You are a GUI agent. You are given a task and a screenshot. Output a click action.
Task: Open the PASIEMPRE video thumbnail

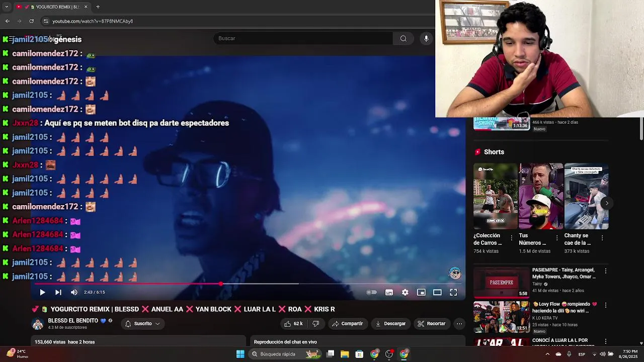501,282
